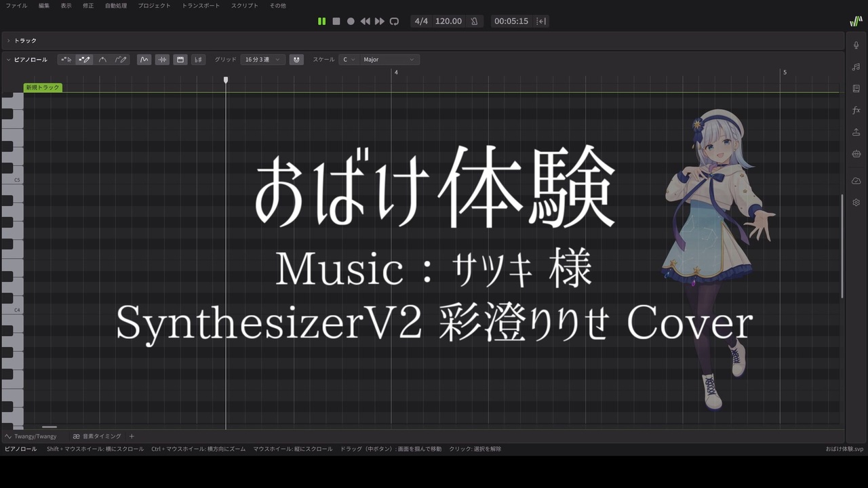
Task: Select the pitch curve tool
Action: coord(102,60)
